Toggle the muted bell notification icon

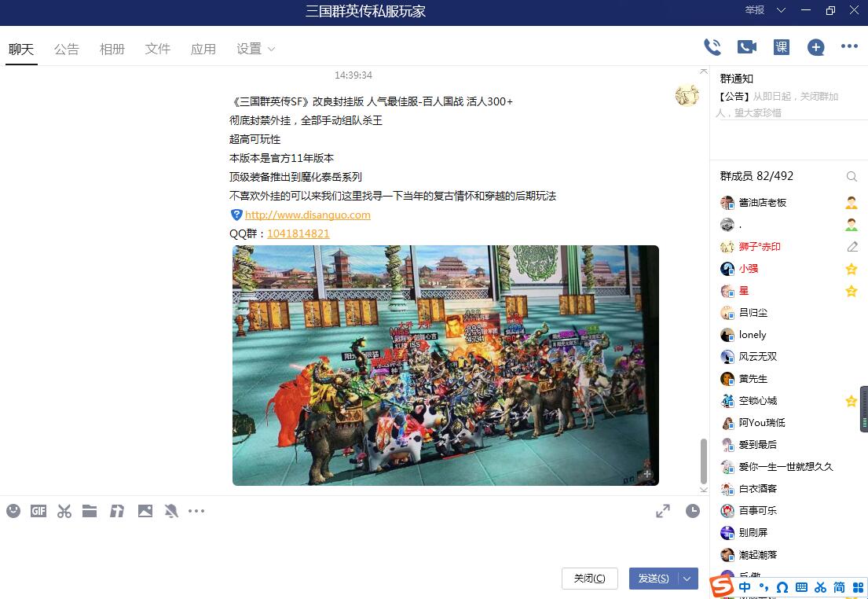171,511
